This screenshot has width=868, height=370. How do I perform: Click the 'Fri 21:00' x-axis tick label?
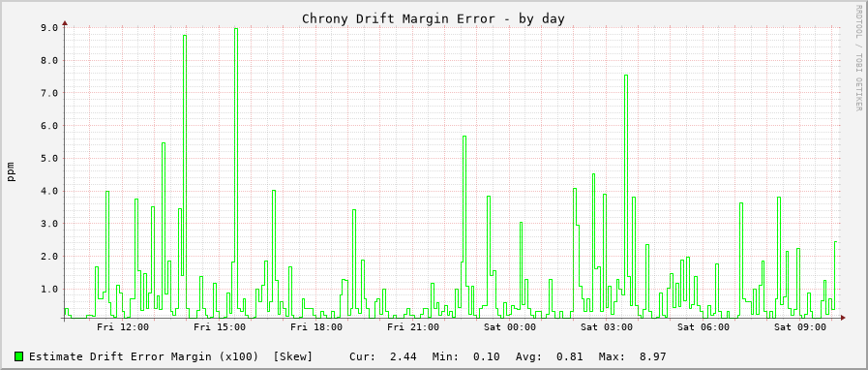point(413,327)
